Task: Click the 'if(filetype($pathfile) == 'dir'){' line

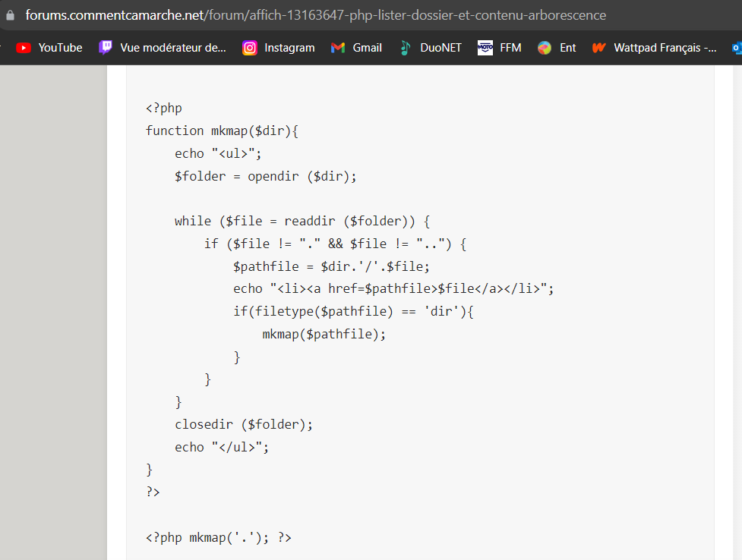Action: [x=353, y=312]
